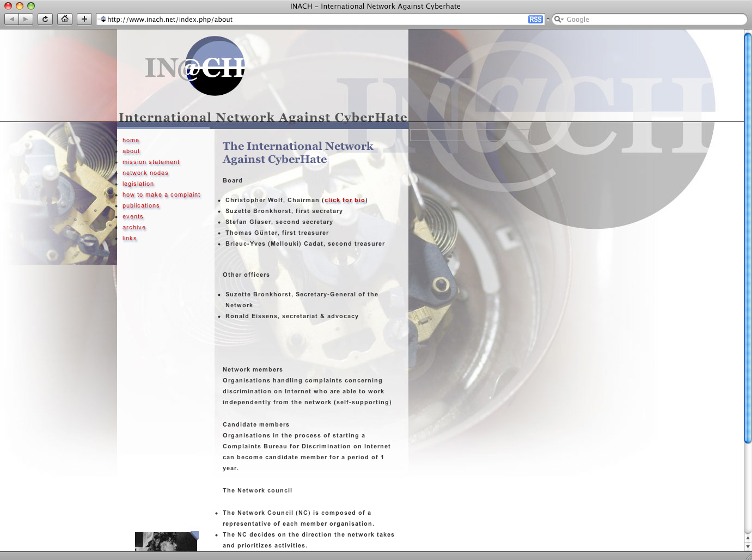This screenshot has height=560, width=752.
Task: Click the browser Back arrow button
Action: coord(11,19)
